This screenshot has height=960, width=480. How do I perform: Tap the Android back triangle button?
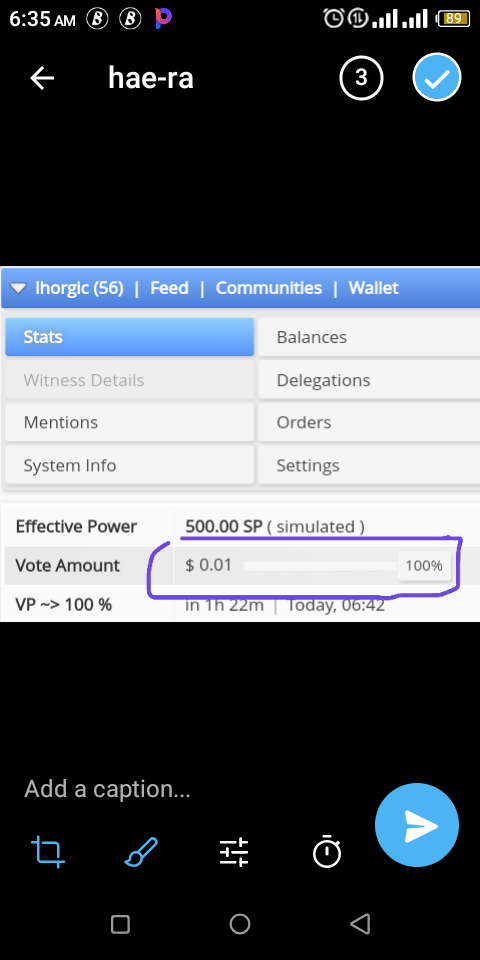tap(360, 924)
